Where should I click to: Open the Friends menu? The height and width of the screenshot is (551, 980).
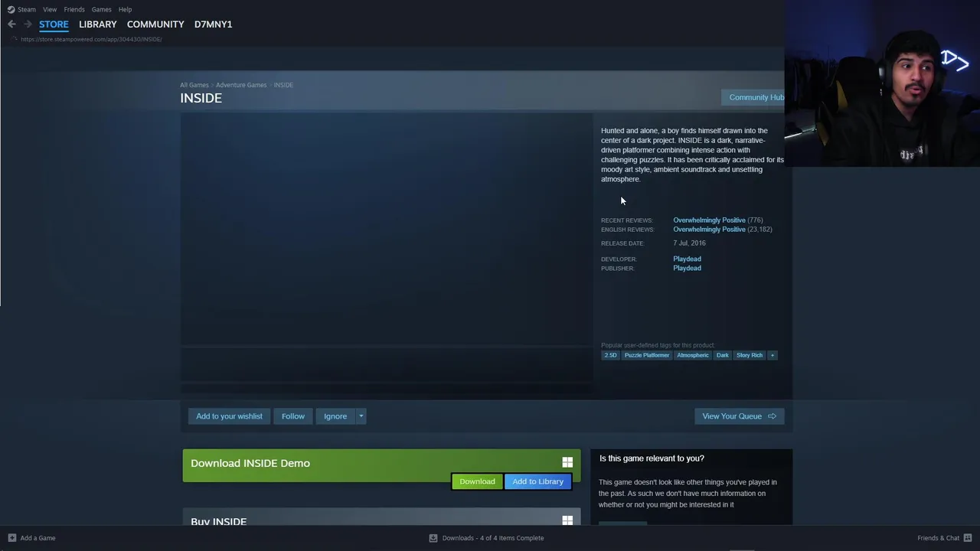pyautogui.click(x=74, y=9)
